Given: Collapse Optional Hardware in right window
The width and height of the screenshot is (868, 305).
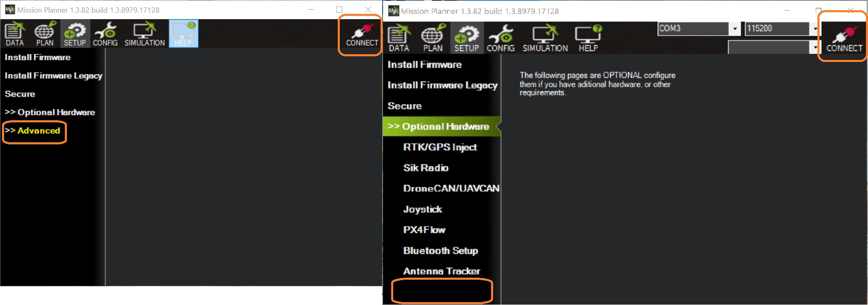Looking at the screenshot, I should coord(441,126).
